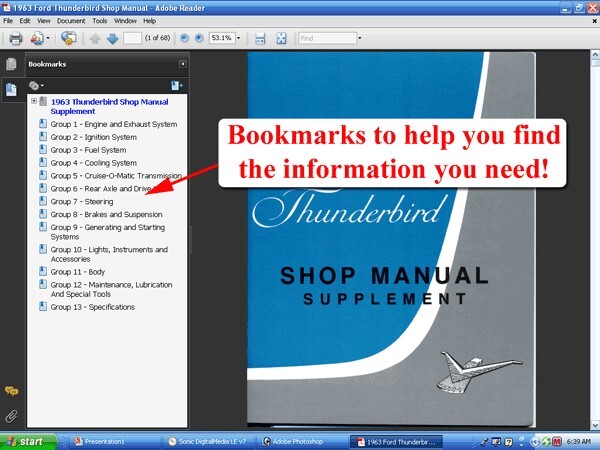The height and width of the screenshot is (450, 600).
Task: Click the expand current bookmark icon
Action: pos(177,86)
